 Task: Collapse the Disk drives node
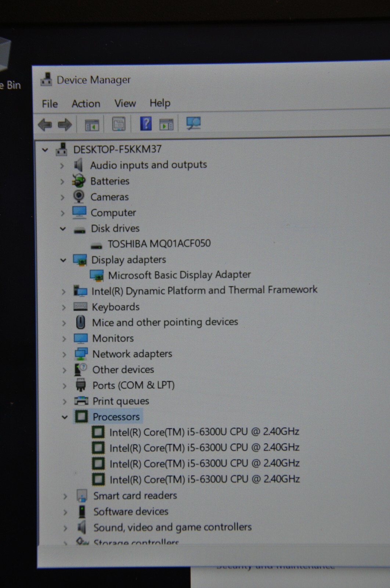tap(63, 229)
